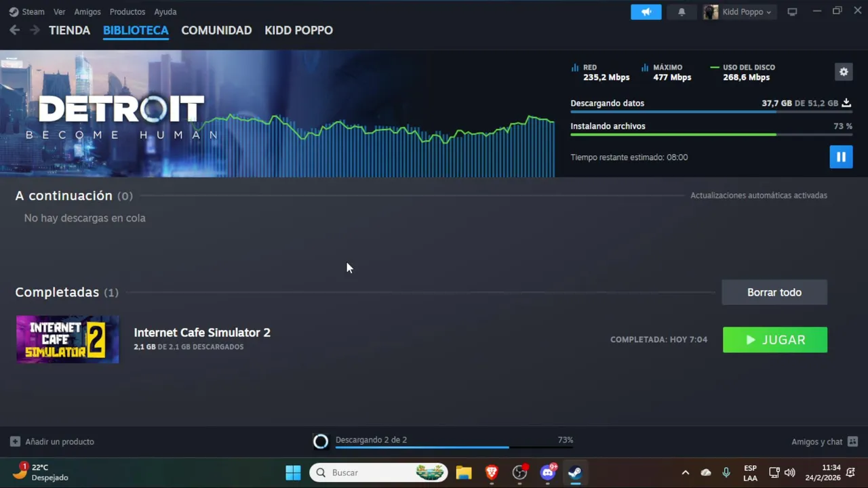This screenshot has width=868, height=488.
Task: Show hidden system tray icons
Action: coord(686,472)
